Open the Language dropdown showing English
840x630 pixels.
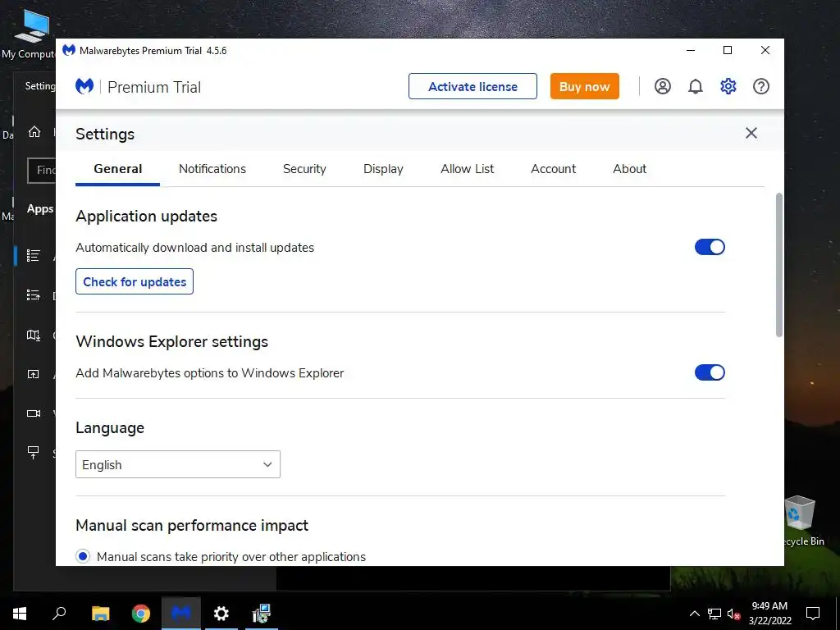click(x=178, y=464)
